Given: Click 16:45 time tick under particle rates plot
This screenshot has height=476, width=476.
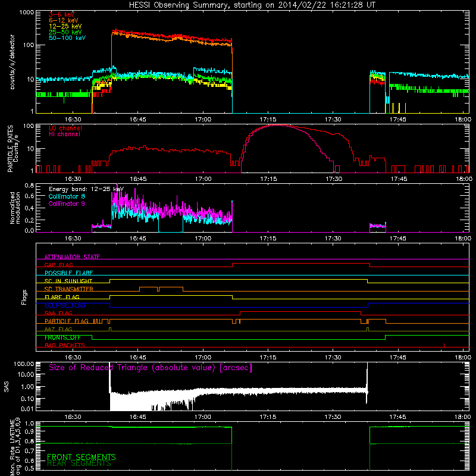Looking at the screenshot, I should (x=138, y=179).
